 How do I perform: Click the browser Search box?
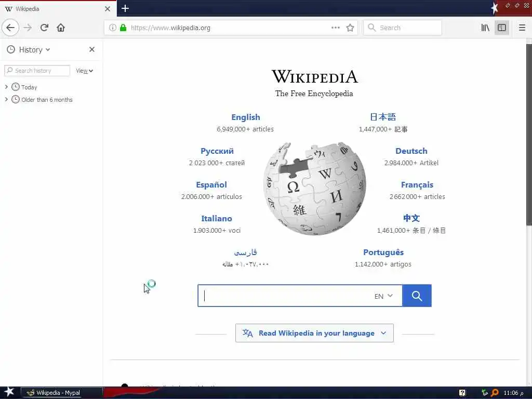pyautogui.click(x=403, y=28)
